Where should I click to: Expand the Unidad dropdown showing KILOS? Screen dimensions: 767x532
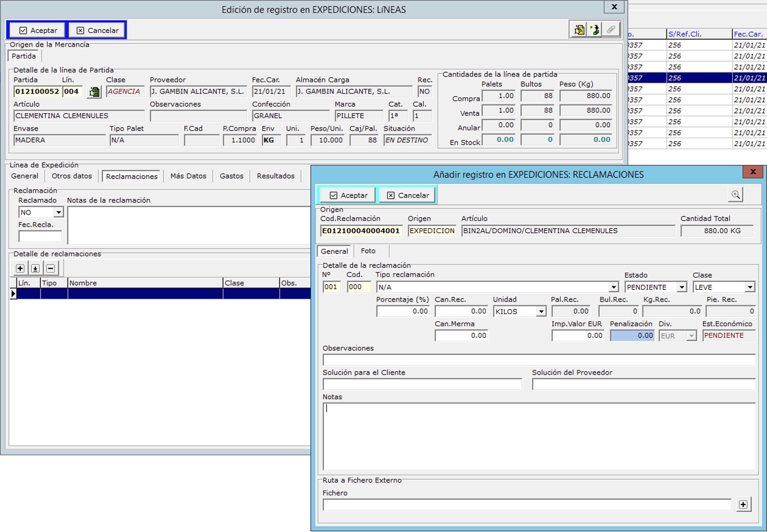pyautogui.click(x=541, y=312)
